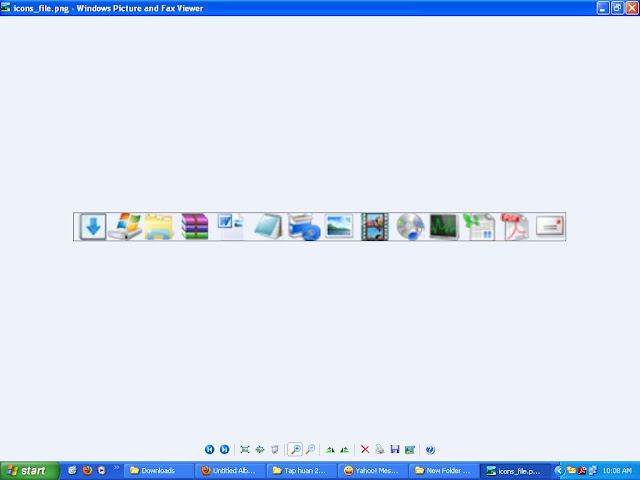
Task: Click the icons_file.p... taskbar button
Action: (516, 471)
